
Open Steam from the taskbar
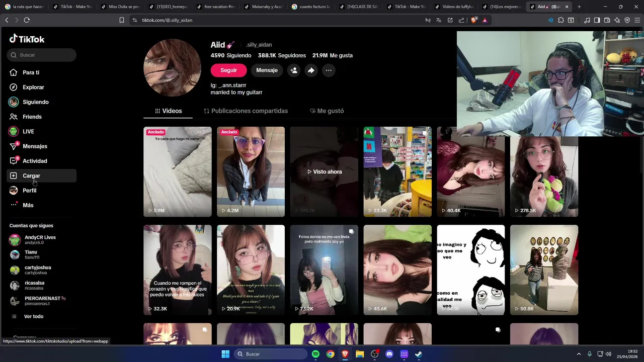[419, 354]
